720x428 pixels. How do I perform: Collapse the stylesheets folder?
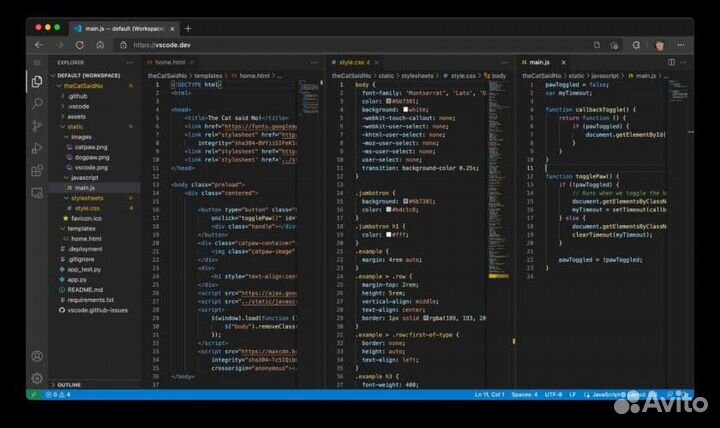87,198
